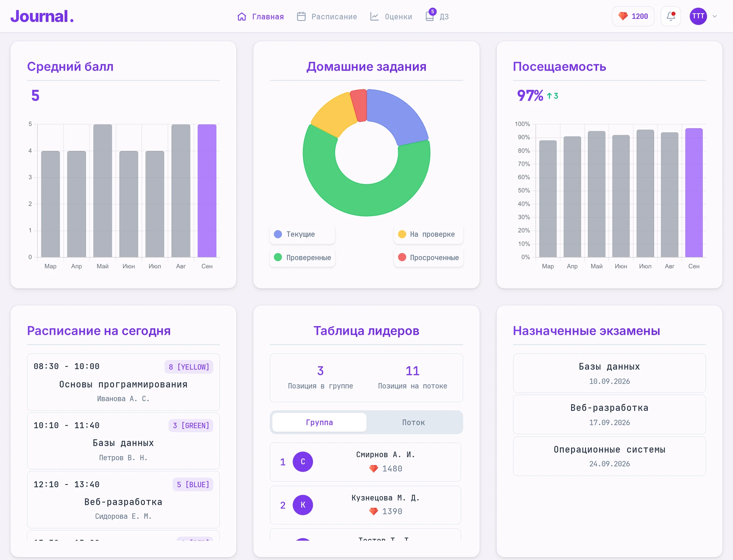Click the Расписание на сегодня heading
The height and width of the screenshot is (560, 733).
(x=99, y=331)
